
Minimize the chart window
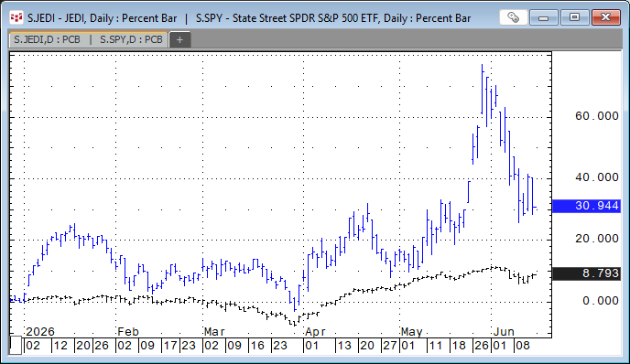click(x=544, y=17)
